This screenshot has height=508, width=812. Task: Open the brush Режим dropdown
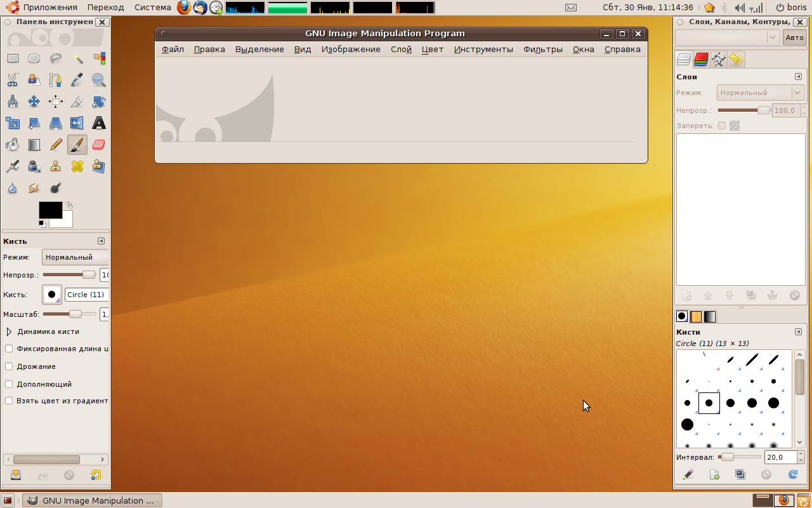75,257
